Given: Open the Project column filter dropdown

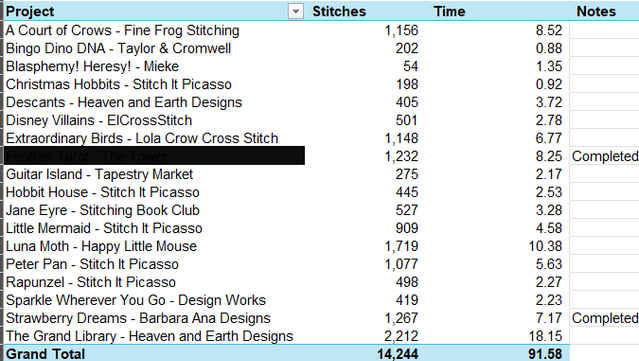Looking at the screenshot, I should click(296, 11).
